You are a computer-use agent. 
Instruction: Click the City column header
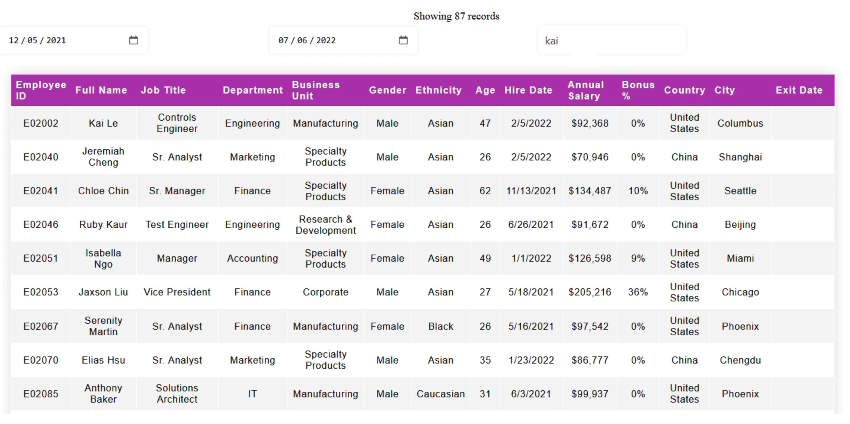(x=725, y=90)
